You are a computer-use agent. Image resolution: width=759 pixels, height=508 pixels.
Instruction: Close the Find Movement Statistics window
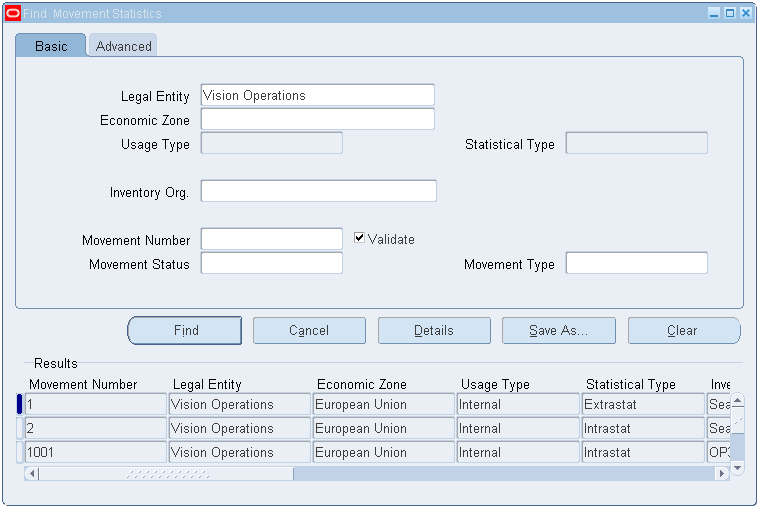(746, 13)
